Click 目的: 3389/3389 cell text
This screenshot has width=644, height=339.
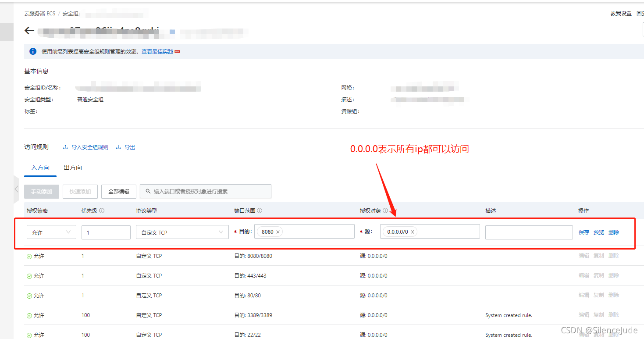coord(253,315)
